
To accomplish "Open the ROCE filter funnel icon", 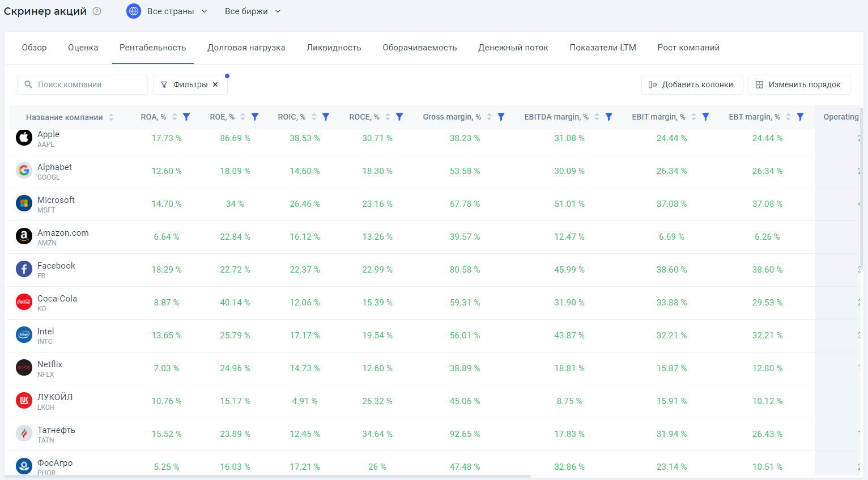I will point(399,117).
